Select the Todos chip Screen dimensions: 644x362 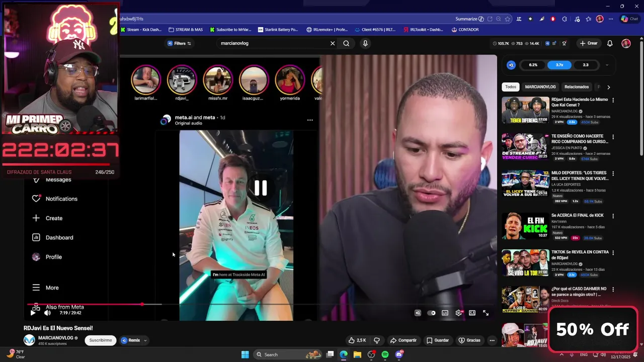click(511, 87)
